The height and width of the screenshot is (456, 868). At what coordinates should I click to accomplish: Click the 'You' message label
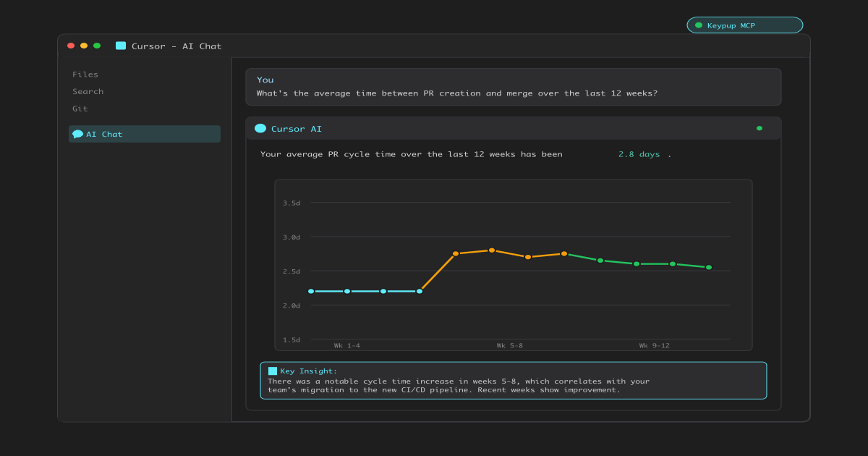[265, 80]
